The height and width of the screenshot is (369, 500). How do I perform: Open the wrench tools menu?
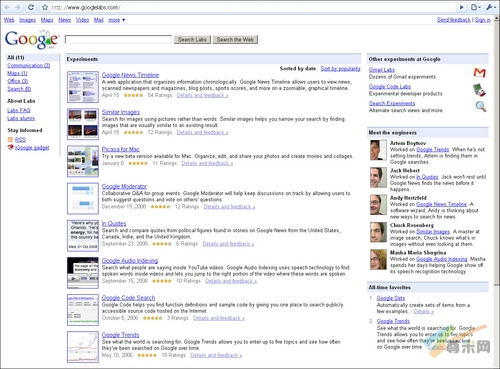(490, 7)
